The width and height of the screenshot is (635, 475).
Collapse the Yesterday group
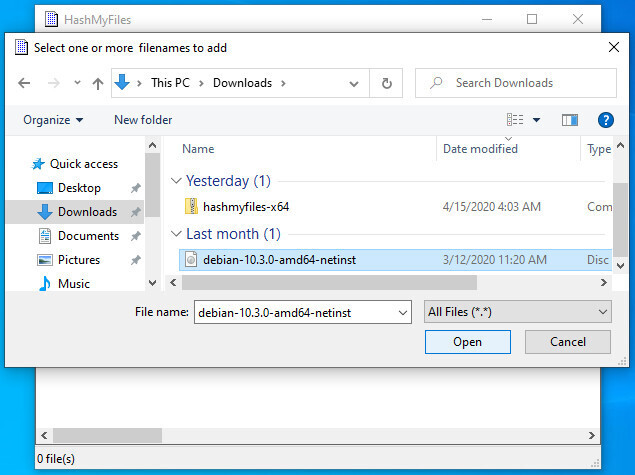176,181
